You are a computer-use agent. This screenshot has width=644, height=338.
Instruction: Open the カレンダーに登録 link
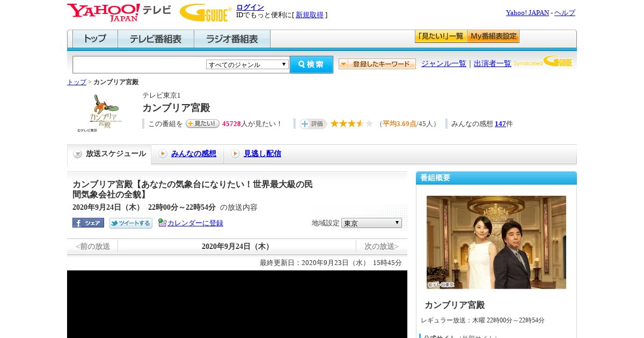click(195, 223)
